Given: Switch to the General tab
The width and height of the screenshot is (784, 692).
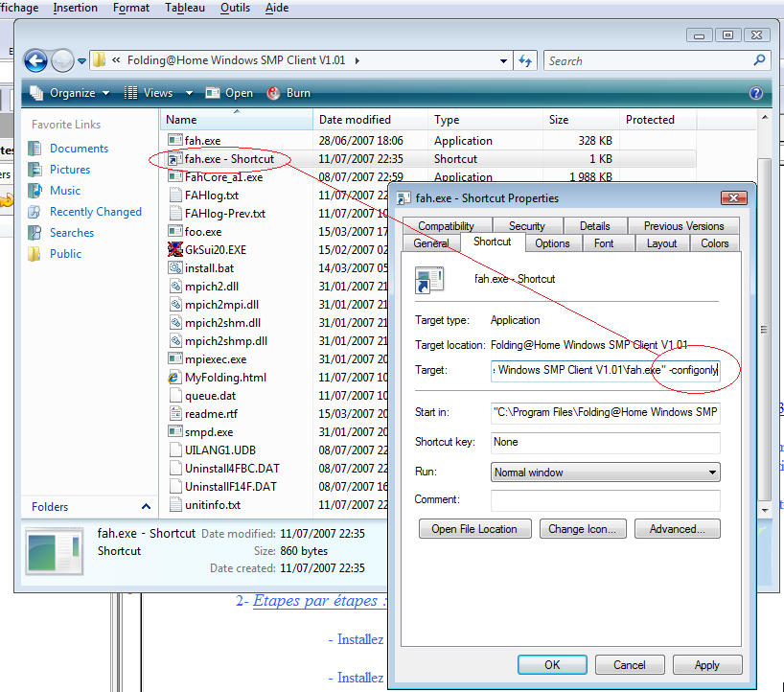Looking at the screenshot, I should (x=431, y=243).
